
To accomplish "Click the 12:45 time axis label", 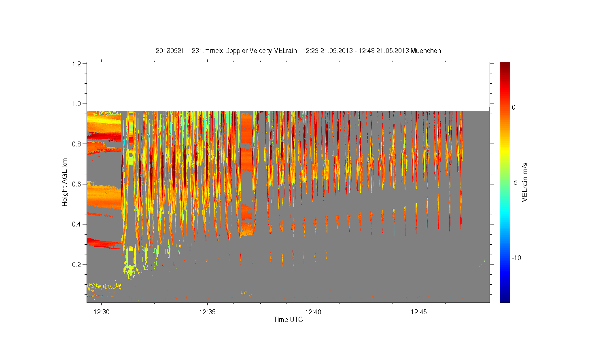I will [x=419, y=312].
